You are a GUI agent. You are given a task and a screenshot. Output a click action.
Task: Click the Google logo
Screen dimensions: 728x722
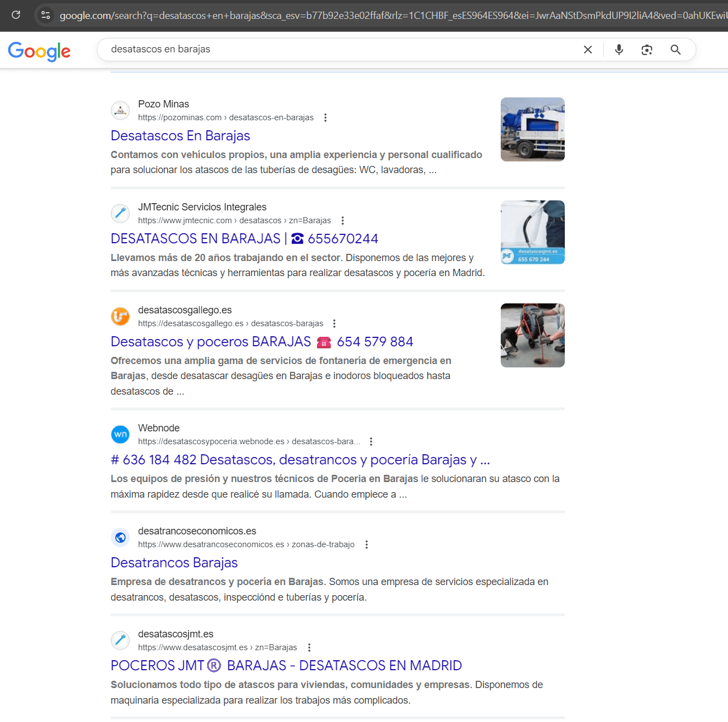39,51
